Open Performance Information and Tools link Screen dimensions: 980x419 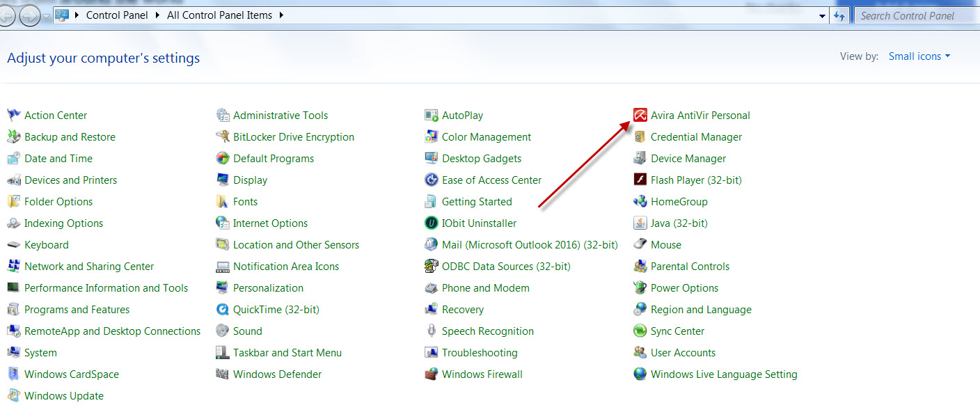[x=106, y=288]
